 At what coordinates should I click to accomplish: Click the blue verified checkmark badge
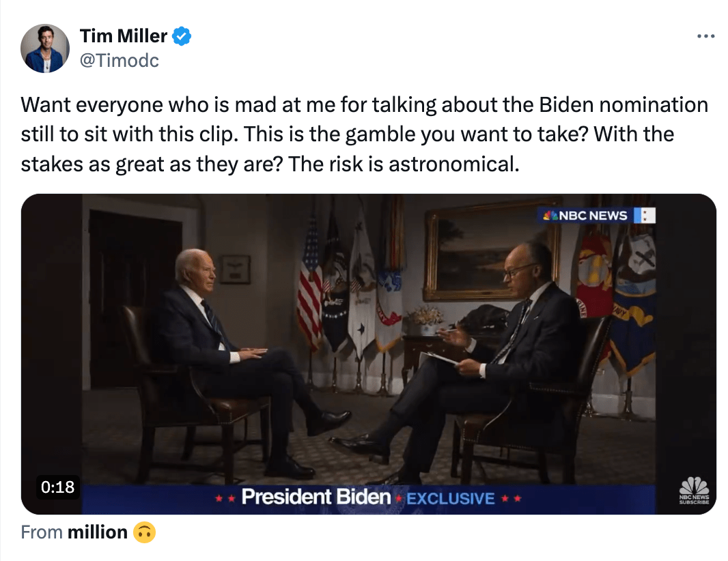click(x=181, y=36)
